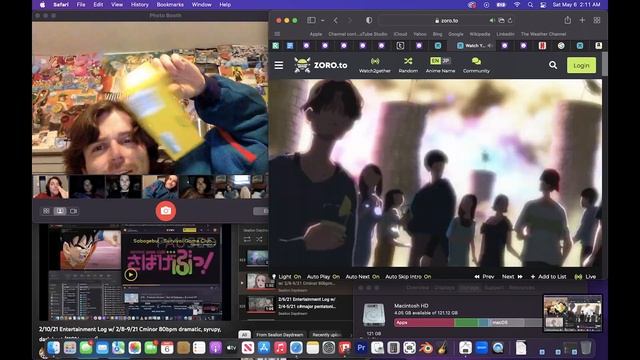Open the History menu
Screen dimensions: 640x360
pos(140,5)
